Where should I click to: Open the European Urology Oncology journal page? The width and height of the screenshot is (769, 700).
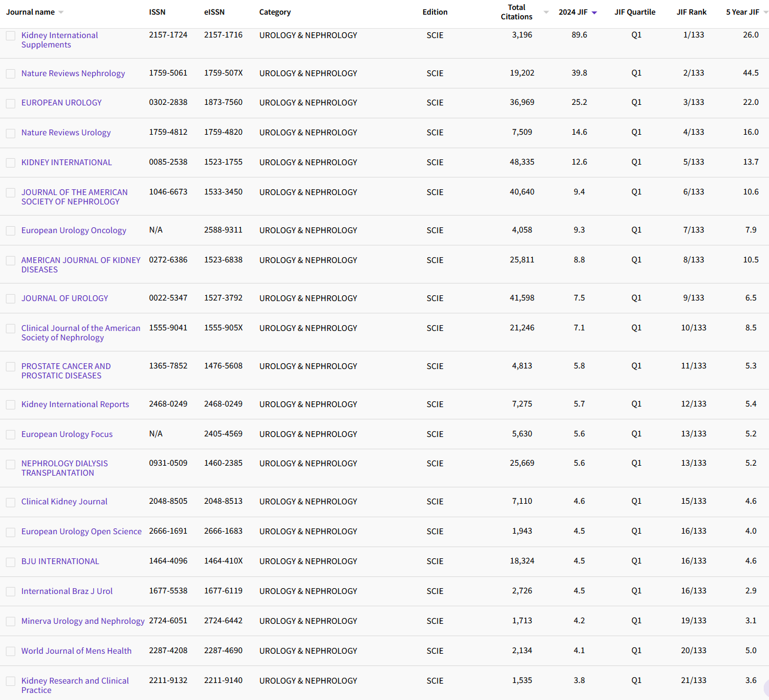point(73,230)
